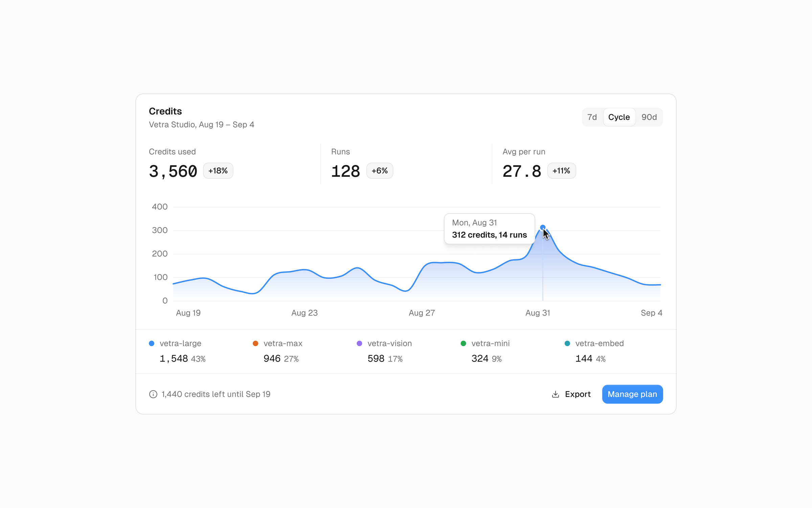This screenshot has height=508, width=812.
Task: Click the 400 y-axis label
Action: pos(160,207)
